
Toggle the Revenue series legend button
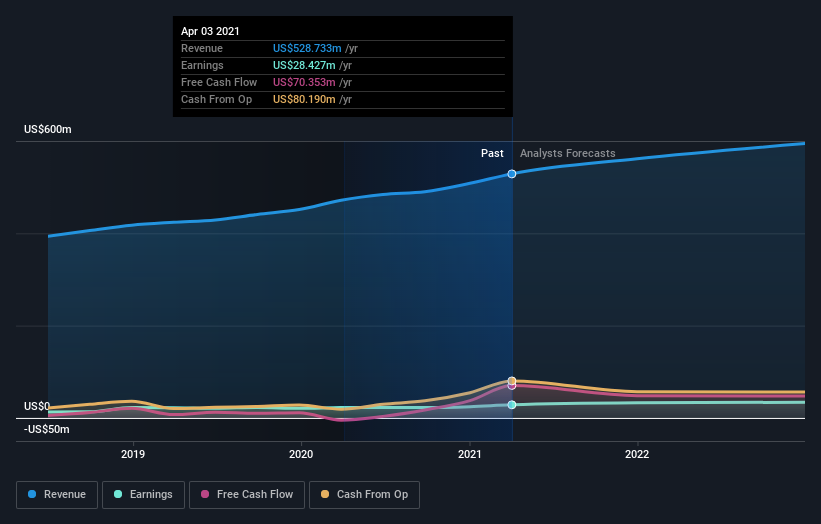[57, 495]
